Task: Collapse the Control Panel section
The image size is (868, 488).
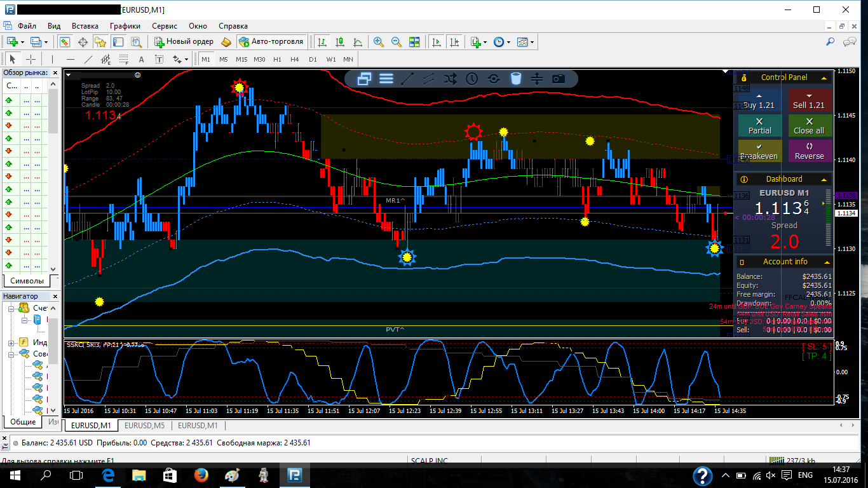Action: [825, 78]
